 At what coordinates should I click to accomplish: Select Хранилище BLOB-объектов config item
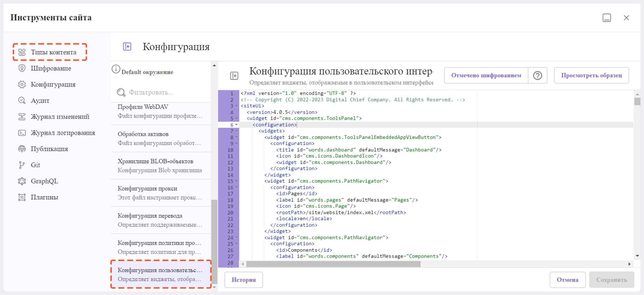click(160, 166)
